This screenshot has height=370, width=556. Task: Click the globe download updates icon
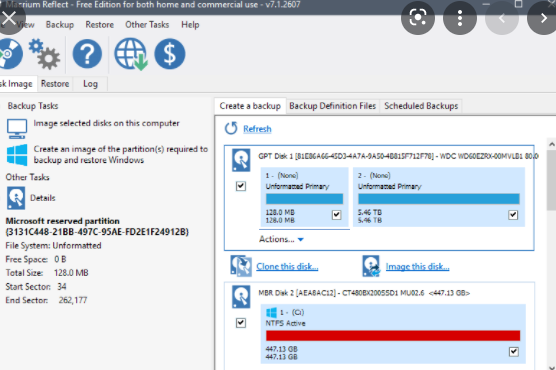pos(131,54)
